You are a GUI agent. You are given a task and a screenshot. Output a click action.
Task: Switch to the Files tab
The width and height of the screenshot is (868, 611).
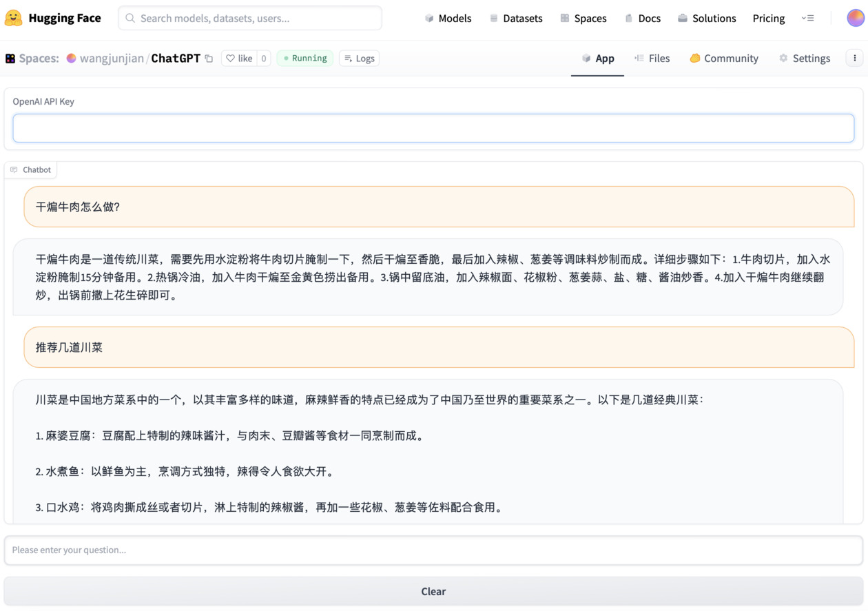[652, 59]
